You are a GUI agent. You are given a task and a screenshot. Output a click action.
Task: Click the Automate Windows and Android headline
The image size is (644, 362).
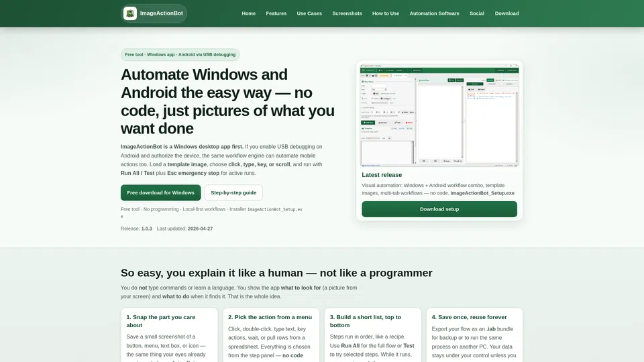227,101
